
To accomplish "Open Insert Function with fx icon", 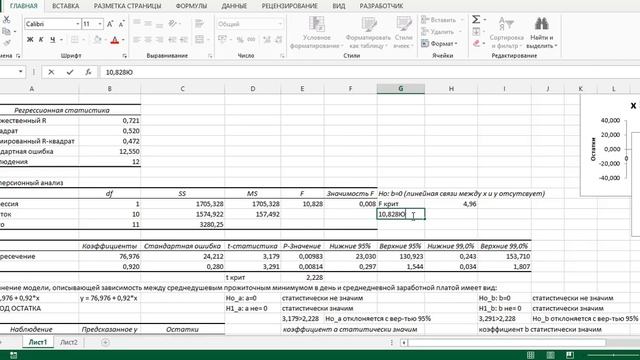I will tap(88, 72).
